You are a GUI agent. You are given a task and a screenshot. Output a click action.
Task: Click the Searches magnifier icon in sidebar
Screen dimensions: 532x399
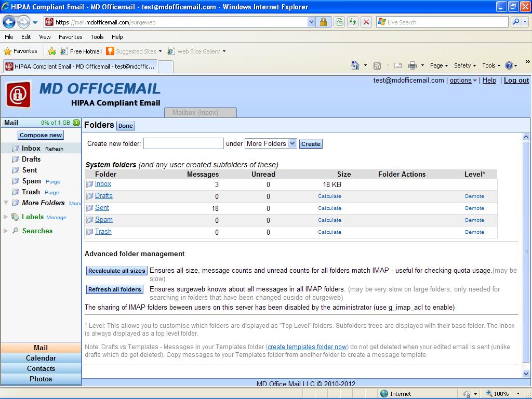pos(16,231)
